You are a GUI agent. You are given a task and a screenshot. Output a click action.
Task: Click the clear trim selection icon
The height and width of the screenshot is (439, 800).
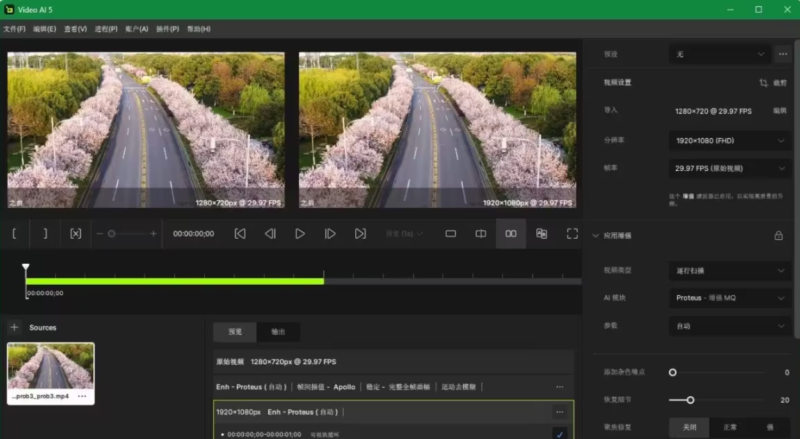(75, 233)
